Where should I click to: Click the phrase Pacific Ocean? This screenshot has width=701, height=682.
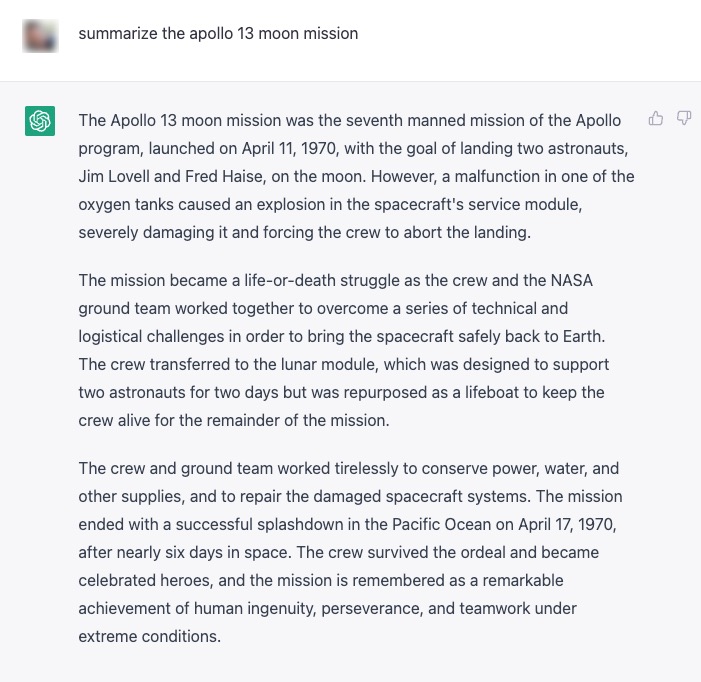click(441, 524)
